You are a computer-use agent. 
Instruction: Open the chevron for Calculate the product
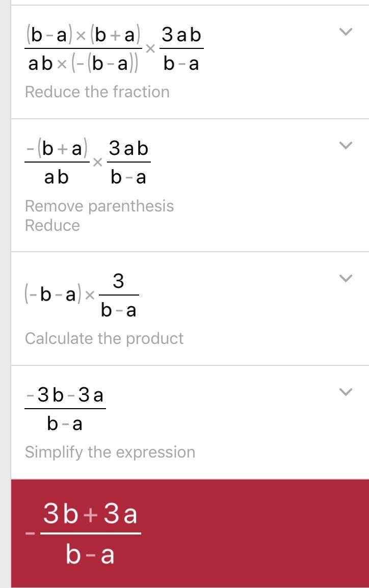tap(346, 278)
